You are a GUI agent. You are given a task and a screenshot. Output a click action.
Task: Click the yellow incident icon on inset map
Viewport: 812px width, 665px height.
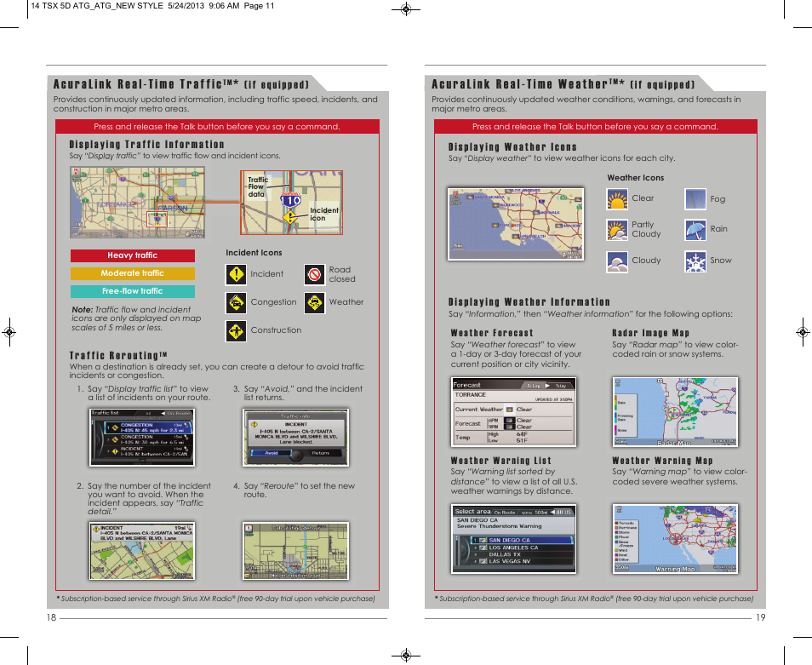291,217
